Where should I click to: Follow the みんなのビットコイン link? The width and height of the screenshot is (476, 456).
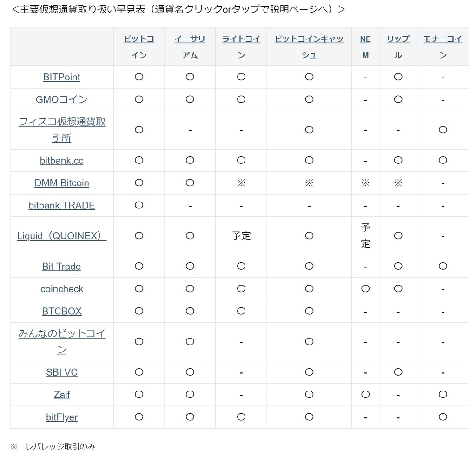(x=62, y=342)
